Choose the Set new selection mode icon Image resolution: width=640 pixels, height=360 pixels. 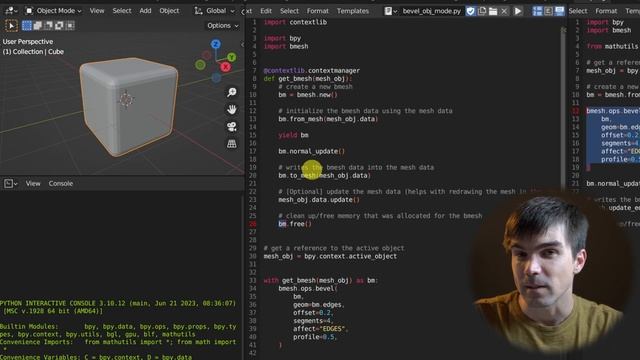point(27,26)
